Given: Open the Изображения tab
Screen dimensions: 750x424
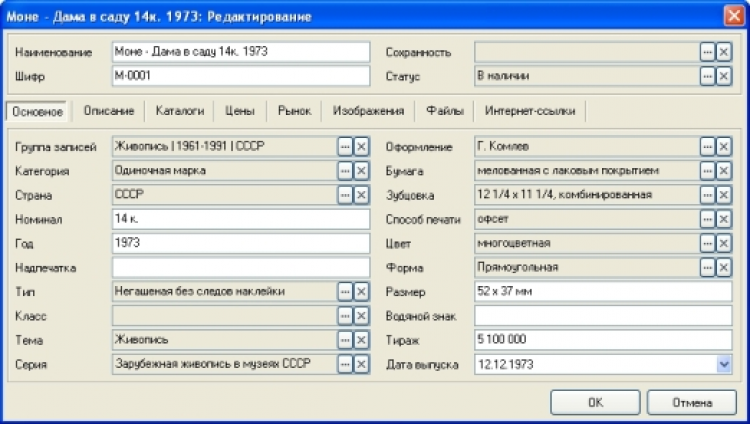Looking at the screenshot, I should [x=368, y=111].
